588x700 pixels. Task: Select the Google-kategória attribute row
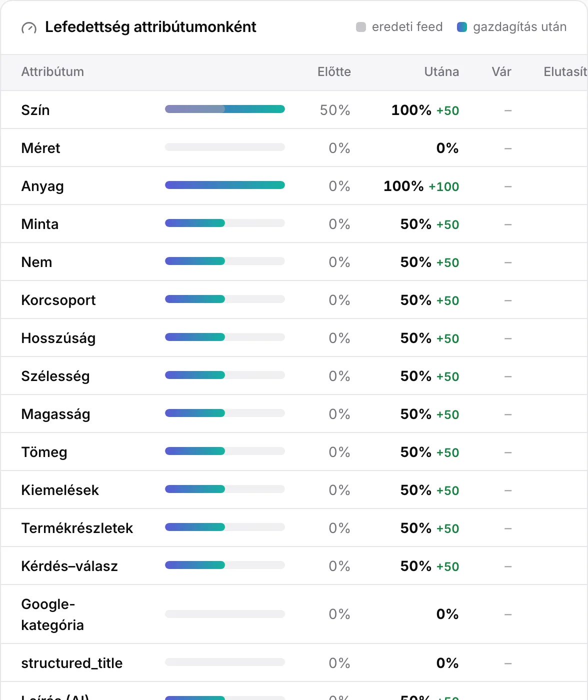tap(294, 614)
